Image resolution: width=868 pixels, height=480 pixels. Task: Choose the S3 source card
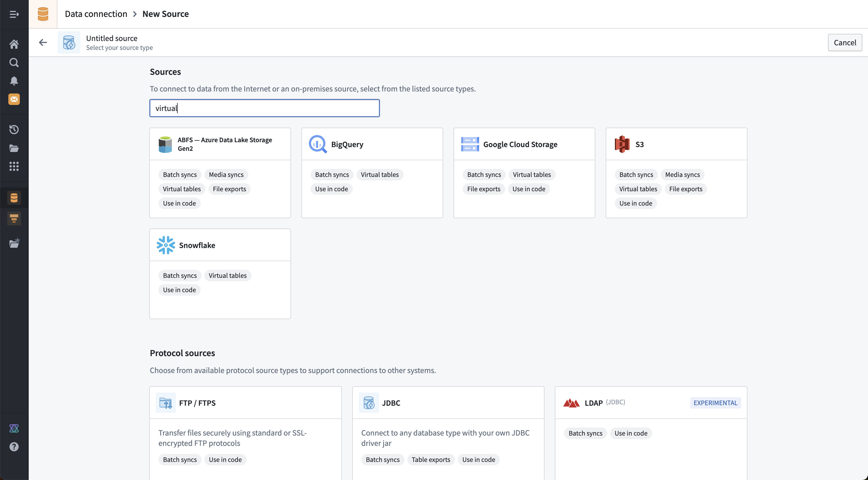(x=676, y=173)
